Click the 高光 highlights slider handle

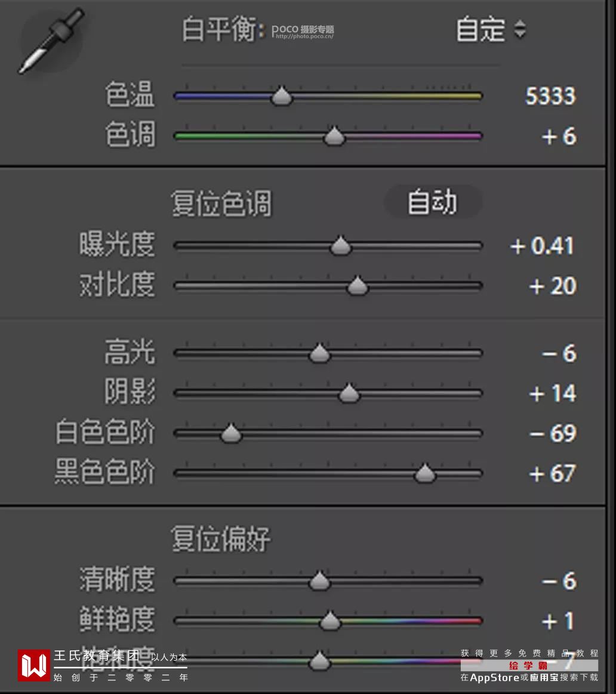tap(320, 354)
